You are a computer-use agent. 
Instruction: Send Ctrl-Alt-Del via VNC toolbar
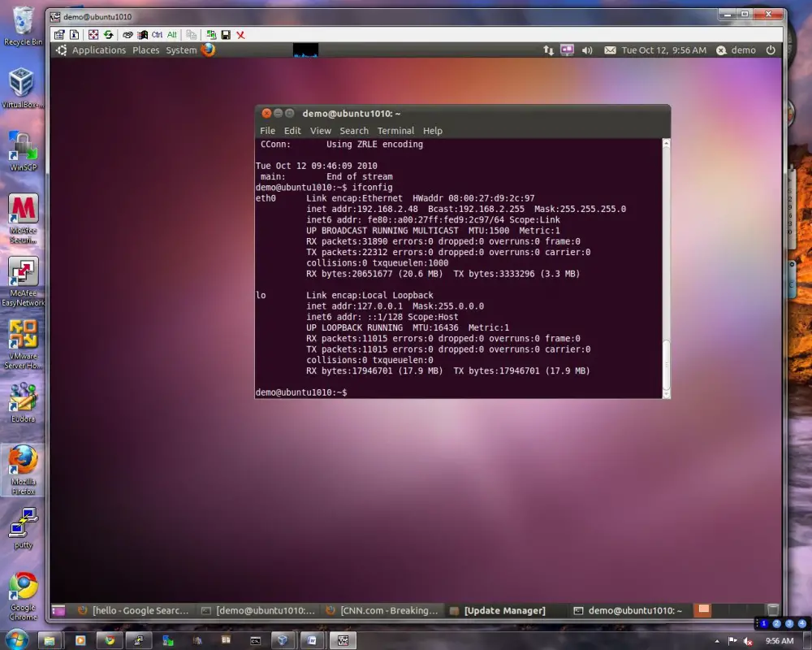tap(142, 35)
